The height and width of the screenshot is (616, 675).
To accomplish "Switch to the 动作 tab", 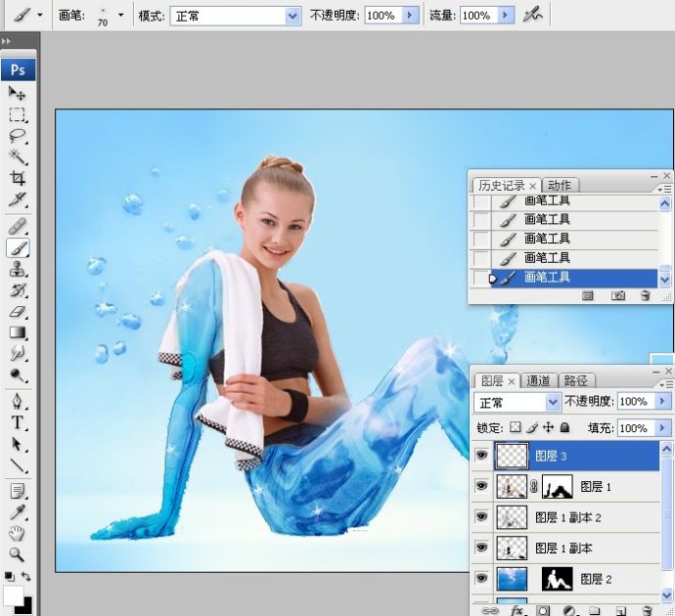I will tap(560, 185).
